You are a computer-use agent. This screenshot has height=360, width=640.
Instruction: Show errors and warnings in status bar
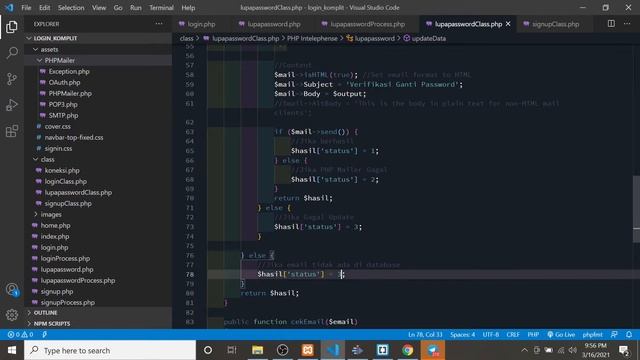click(x=20, y=334)
